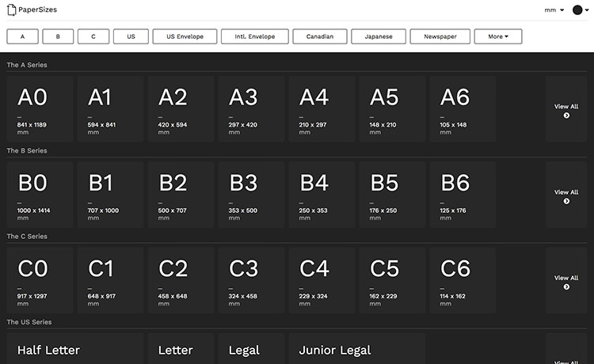Open the theme dropdown arrow beside circle
This screenshot has height=364, width=594.
pos(587,10)
